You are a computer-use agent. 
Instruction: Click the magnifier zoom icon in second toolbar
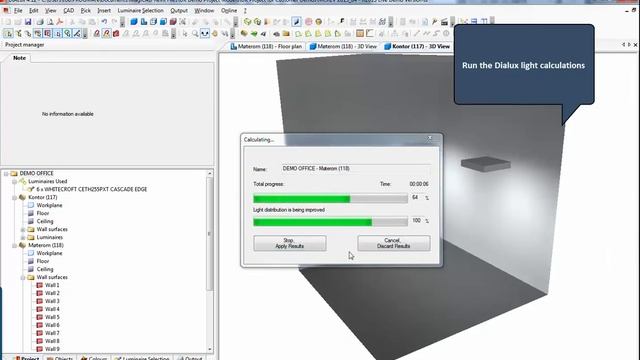pyautogui.click(x=195, y=34)
